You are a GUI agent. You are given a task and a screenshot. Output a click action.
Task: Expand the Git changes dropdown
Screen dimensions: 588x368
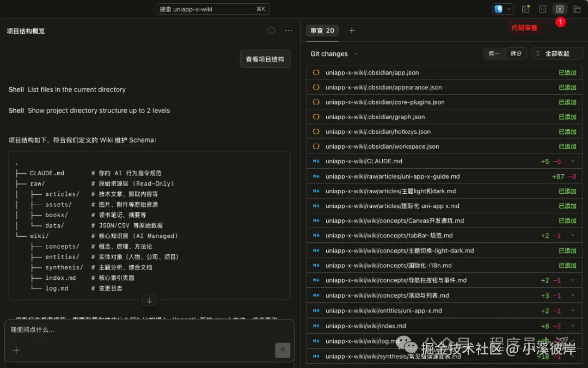334,54
